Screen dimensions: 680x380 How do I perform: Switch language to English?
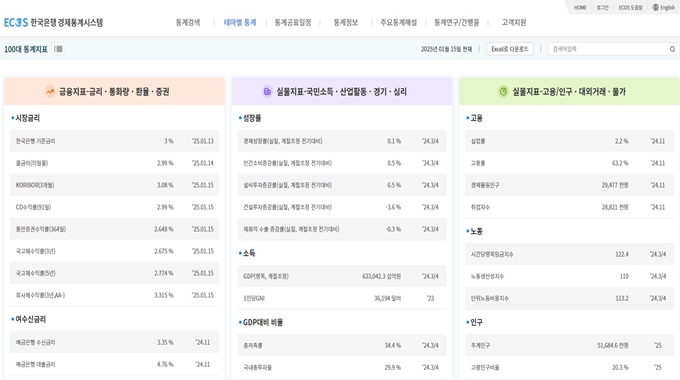pos(667,7)
